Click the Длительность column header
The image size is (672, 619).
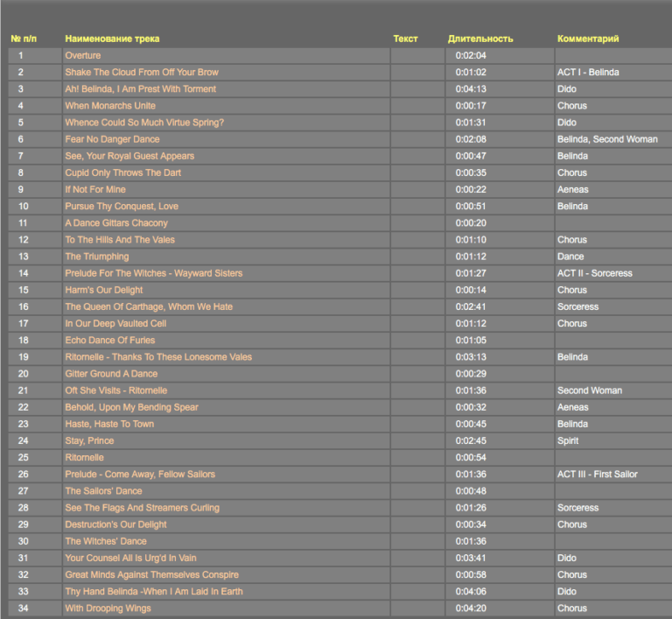480,39
